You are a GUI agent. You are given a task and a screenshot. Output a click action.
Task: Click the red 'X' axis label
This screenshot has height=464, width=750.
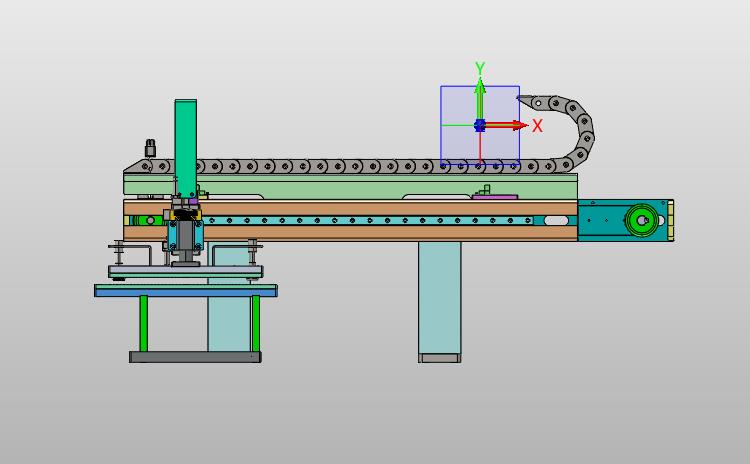click(537, 126)
